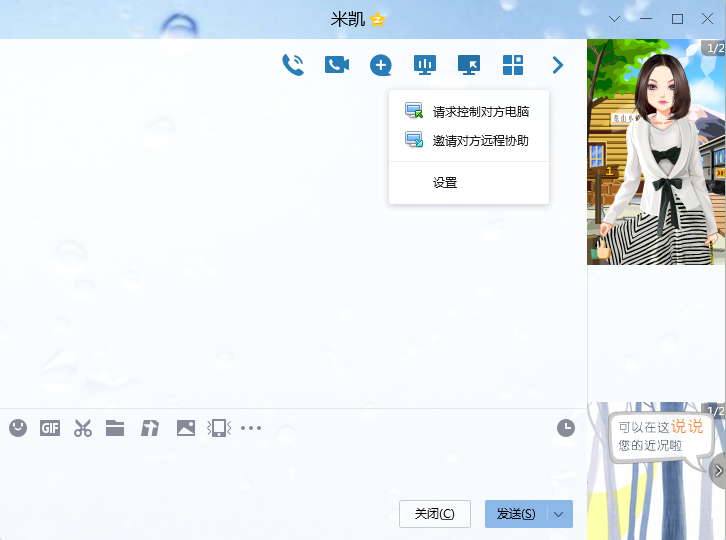Viewport: 726px width, 540px height.
Task: Open 设置 in the remote menu
Action: pos(469,182)
